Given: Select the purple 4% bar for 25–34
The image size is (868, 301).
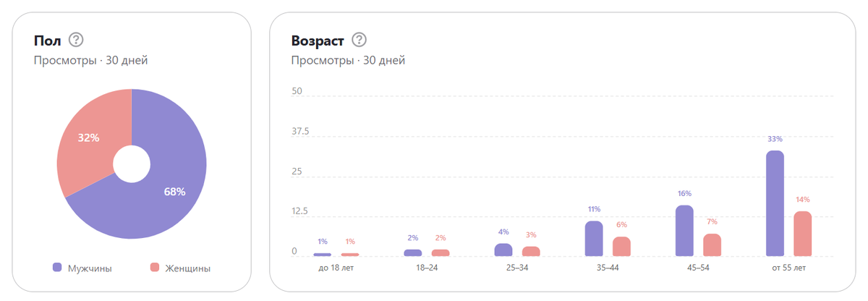Looking at the screenshot, I should click(503, 250).
